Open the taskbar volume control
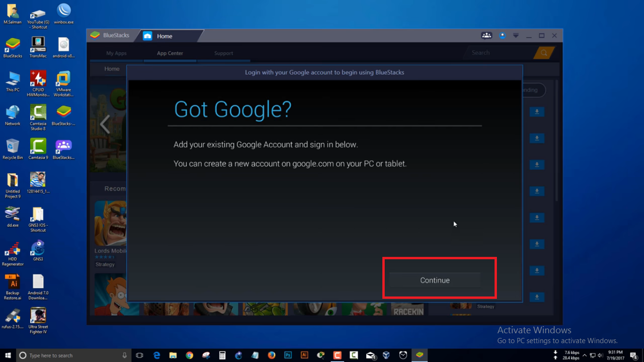The width and height of the screenshot is (644, 362). tap(600, 355)
